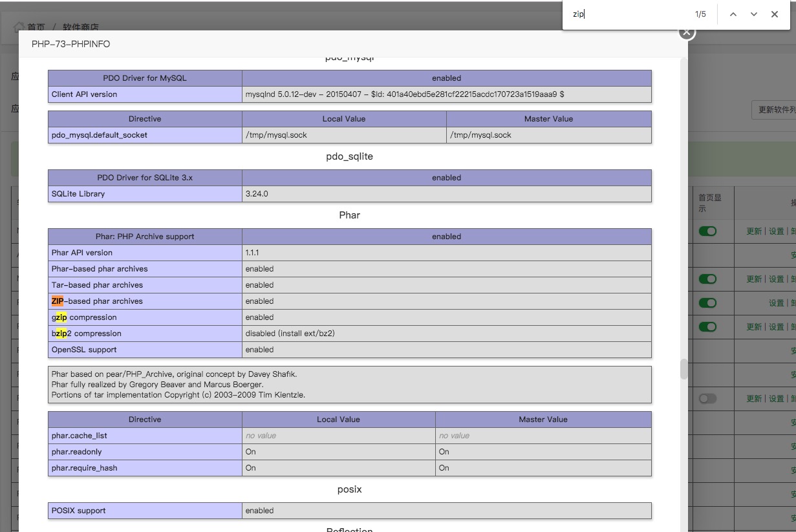Jump to previous find match with up arrow
Viewport: 796px width, 532px height.
click(x=733, y=14)
